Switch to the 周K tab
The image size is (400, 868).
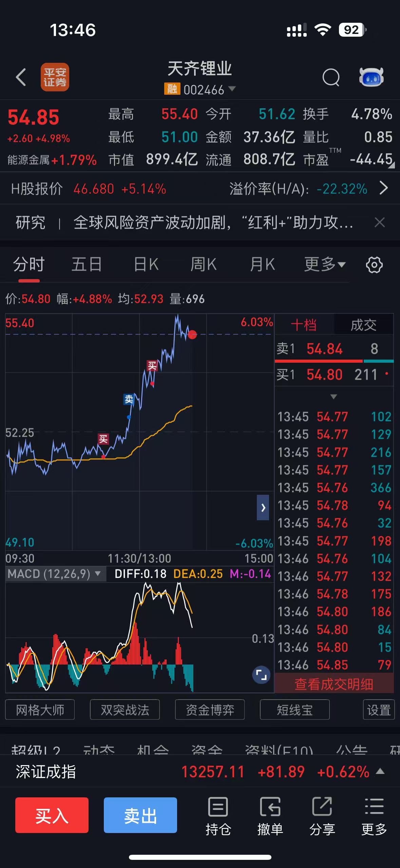coord(204,265)
